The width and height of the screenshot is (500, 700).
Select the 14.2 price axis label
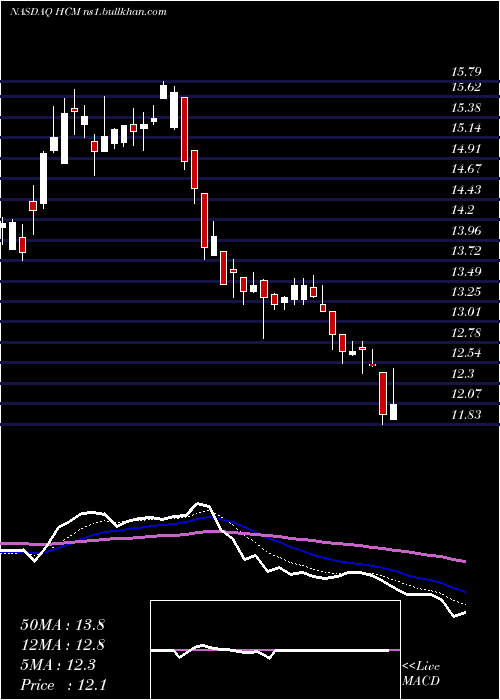click(x=462, y=210)
